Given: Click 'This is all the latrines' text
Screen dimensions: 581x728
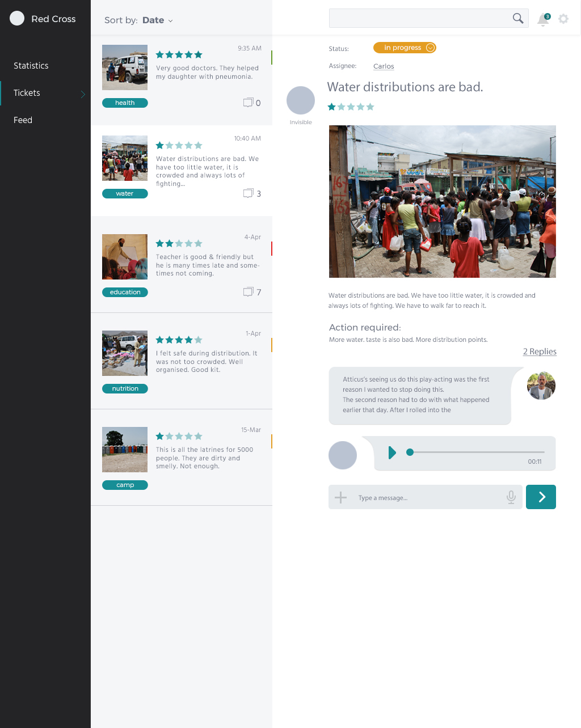Looking at the screenshot, I should pos(204,458).
